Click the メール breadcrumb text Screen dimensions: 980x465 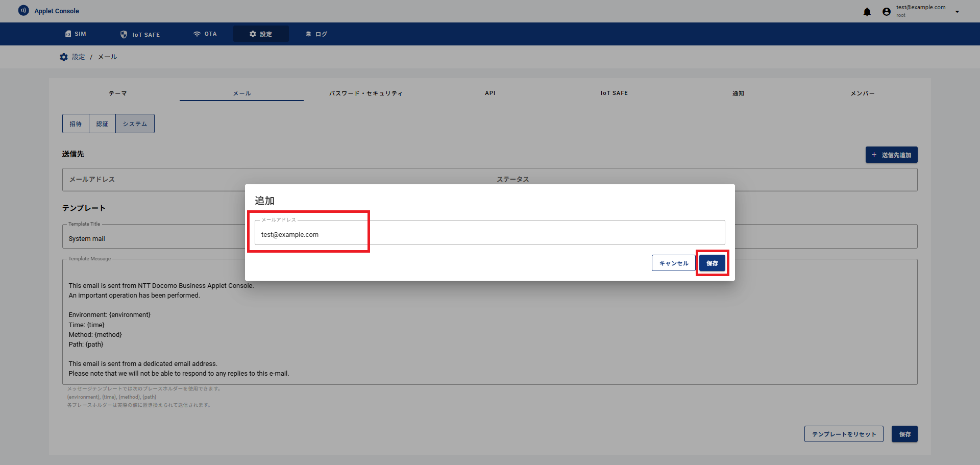[x=107, y=57]
